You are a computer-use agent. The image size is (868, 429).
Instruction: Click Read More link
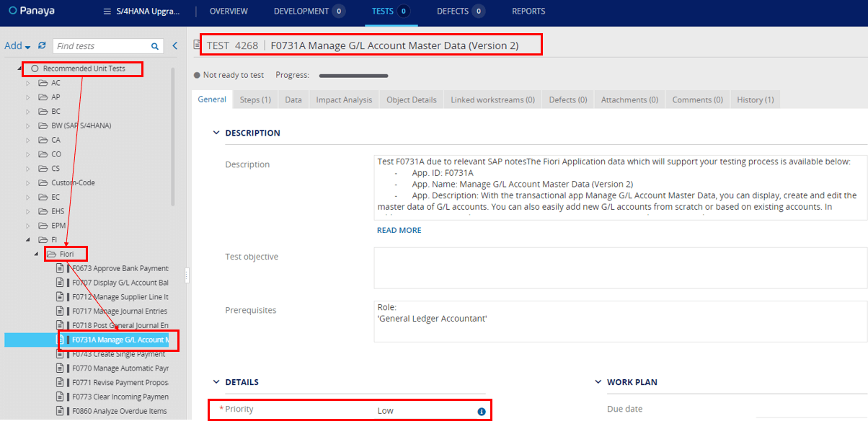(x=399, y=230)
